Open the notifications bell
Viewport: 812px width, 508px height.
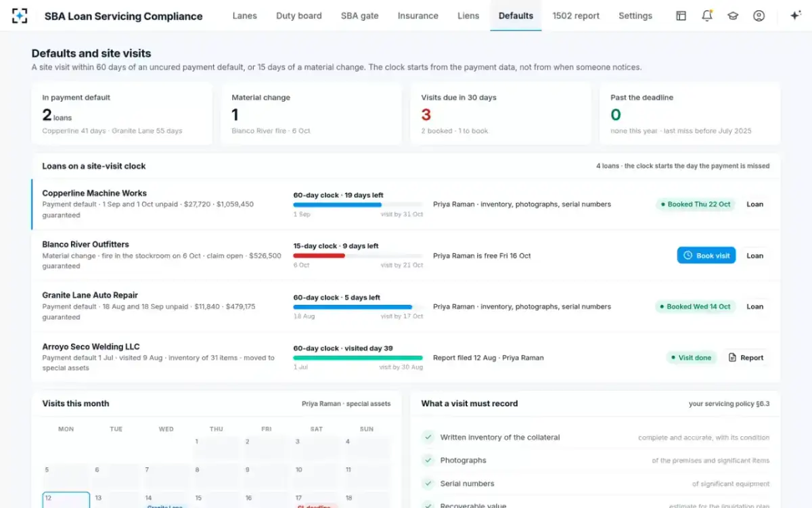click(x=707, y=16)
